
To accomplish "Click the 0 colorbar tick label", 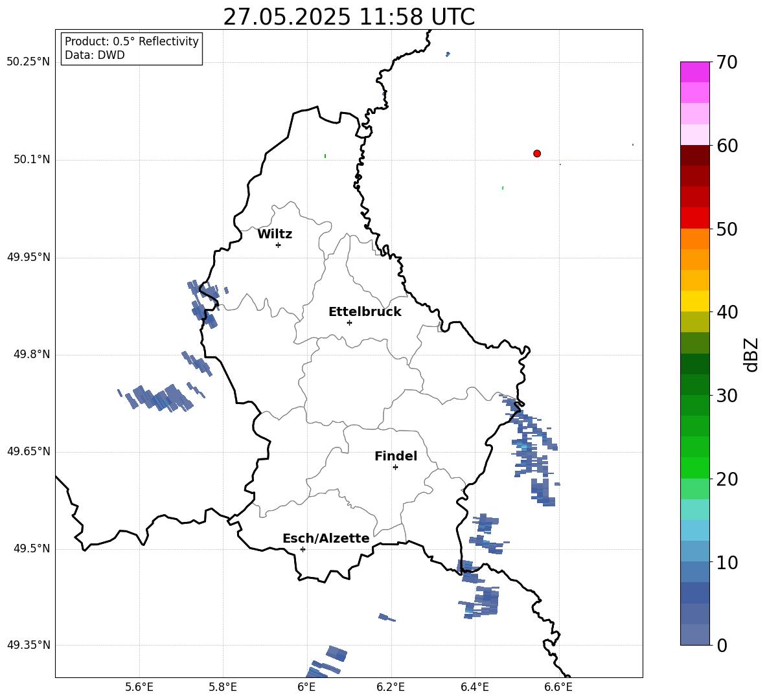I will click(722, 645).
